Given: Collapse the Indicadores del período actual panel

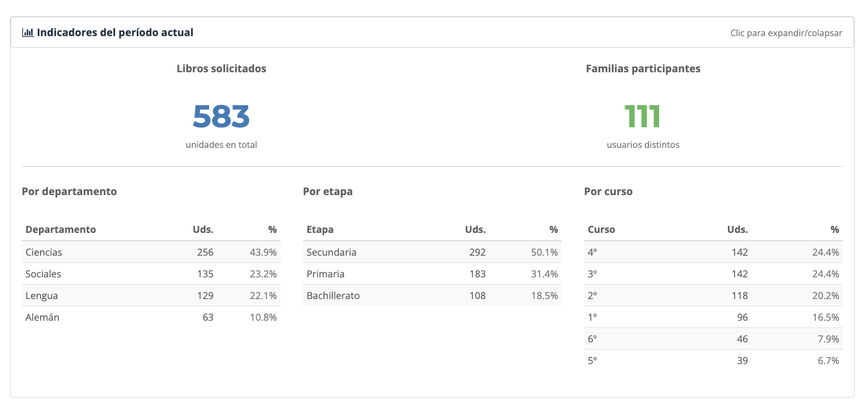Looking at the screenshot, I should pyautogui.click(x=432, y=32).
